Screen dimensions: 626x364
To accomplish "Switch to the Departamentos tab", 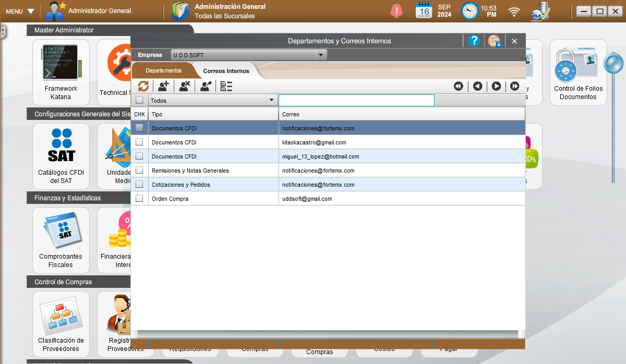I will [163, 70].
